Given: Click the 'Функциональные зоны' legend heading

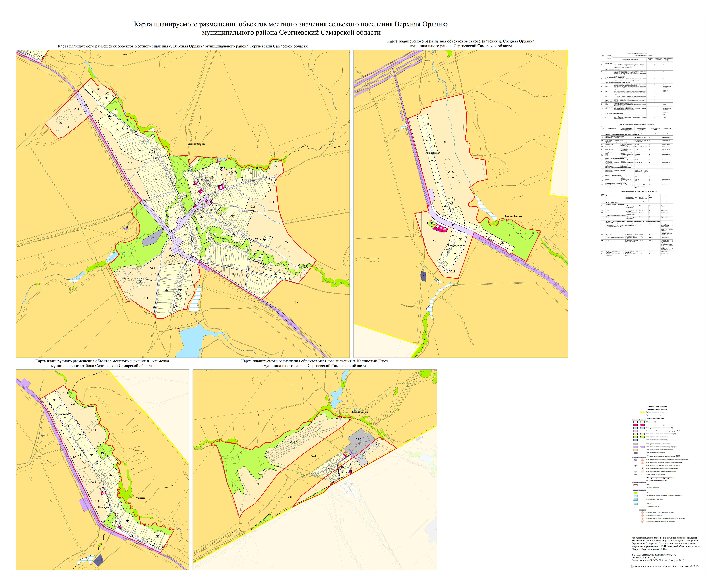Looking at the screenshot, I should coord(655,418).
